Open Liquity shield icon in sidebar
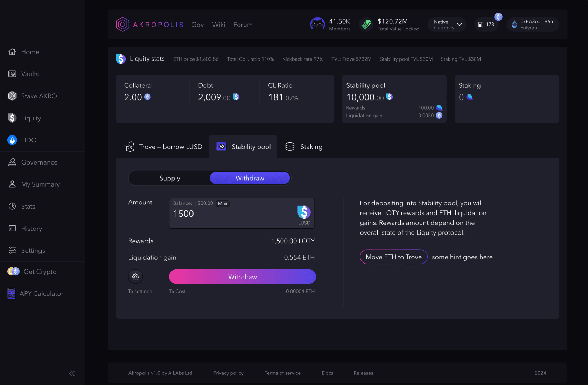The image size is (588, 385). (12, 118)
